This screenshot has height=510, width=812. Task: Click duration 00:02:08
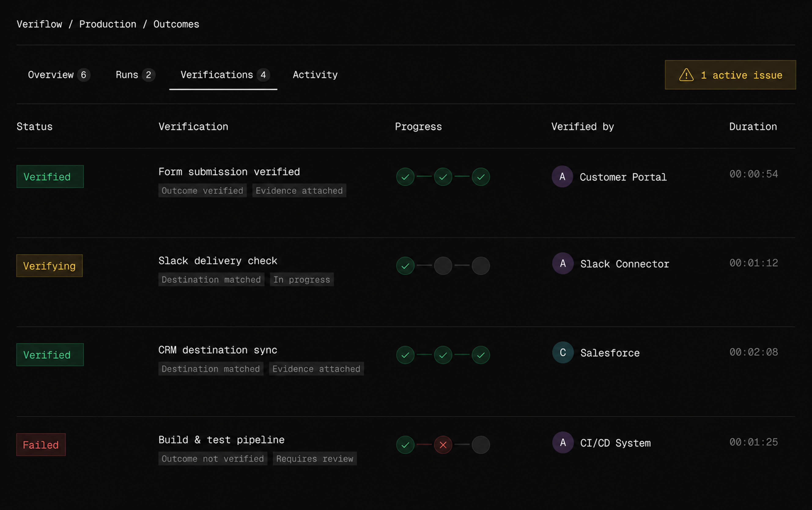click(754, 352)
